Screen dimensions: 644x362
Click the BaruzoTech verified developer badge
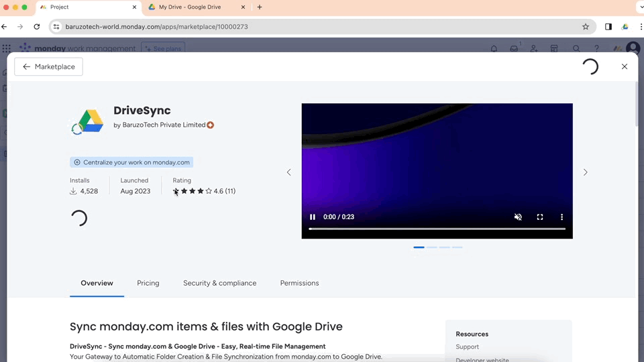pyautogui.click(x=210, y=125)
